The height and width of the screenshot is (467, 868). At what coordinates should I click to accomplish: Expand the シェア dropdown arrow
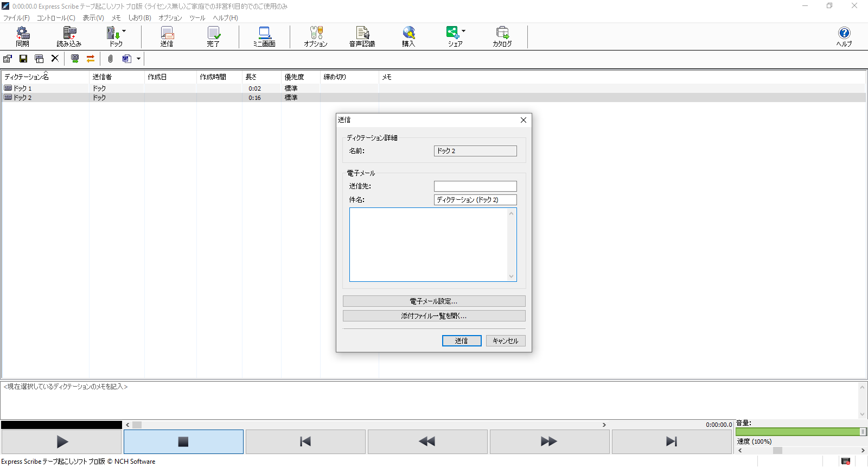pos(464,31)
